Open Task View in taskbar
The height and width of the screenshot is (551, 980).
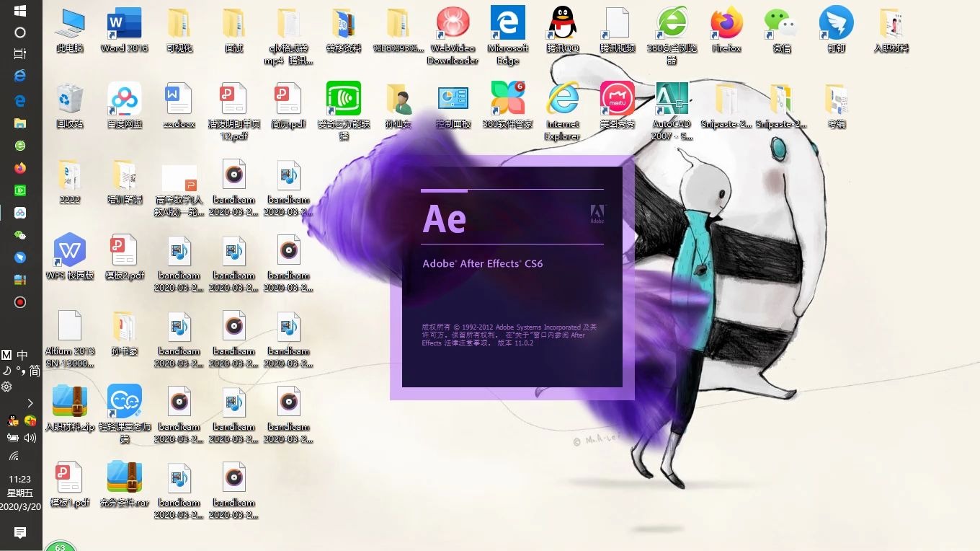pyautogui.click(x=20, y=53)
